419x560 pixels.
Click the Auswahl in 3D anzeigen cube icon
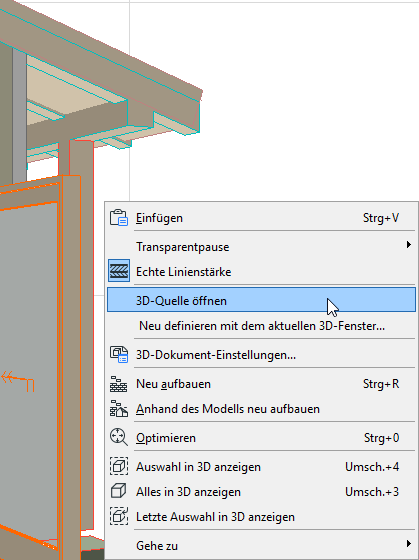click(x=119, y=466)
